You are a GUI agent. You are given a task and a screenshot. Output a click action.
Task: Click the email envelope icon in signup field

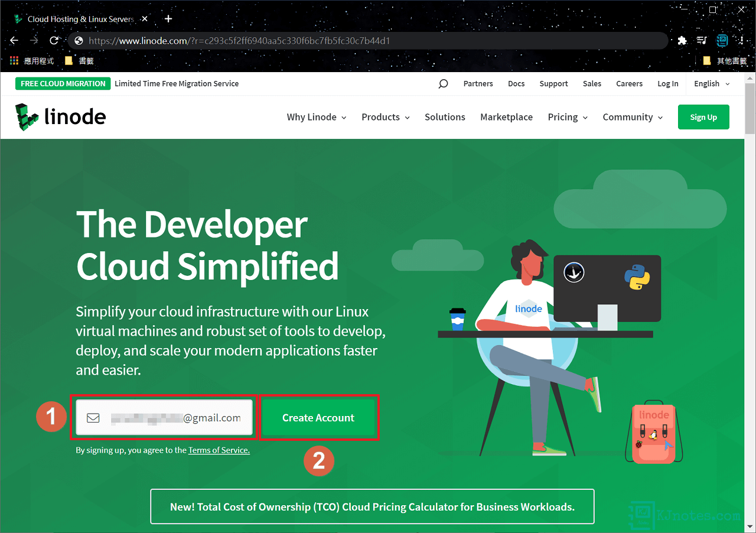[x=93, y=417]
